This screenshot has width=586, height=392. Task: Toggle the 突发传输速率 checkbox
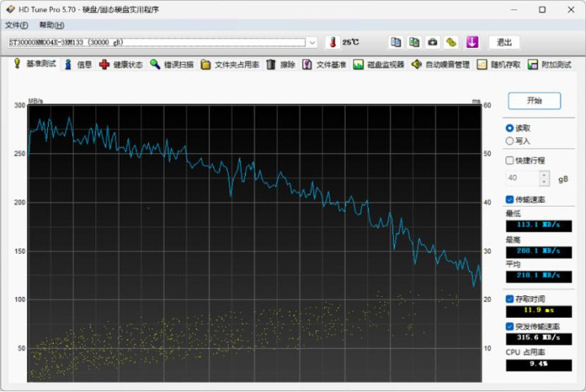509,326
